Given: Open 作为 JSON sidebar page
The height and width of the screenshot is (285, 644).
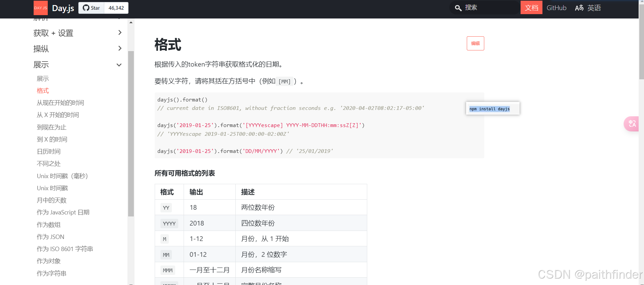Looking at the screenshot, I should click(50, 237).
